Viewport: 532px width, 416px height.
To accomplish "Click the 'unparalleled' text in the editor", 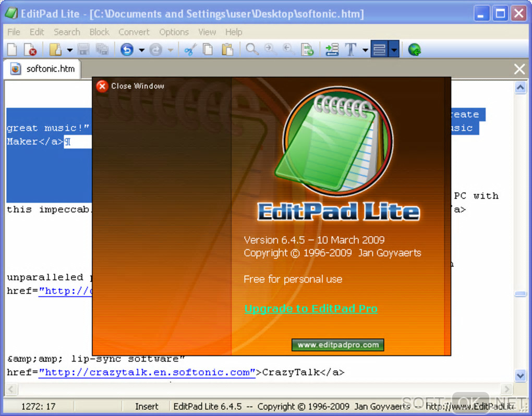I will click(45, 277).
